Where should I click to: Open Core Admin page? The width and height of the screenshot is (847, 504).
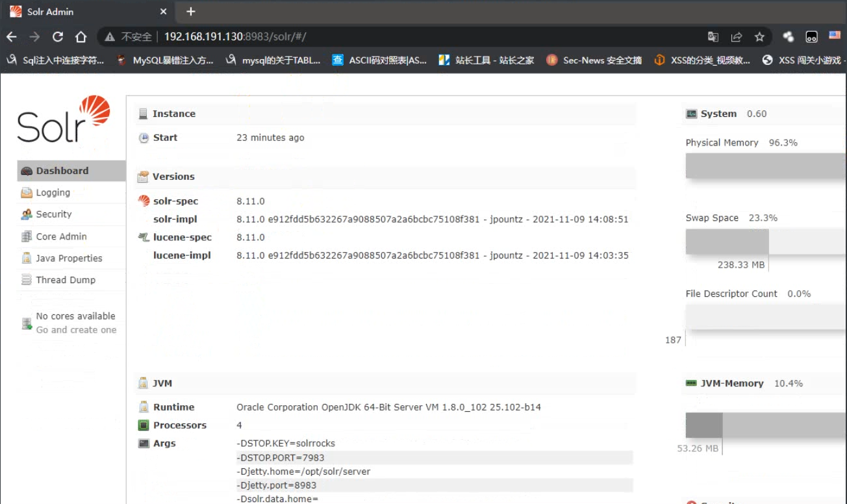pyautogui.click(x=61, y=236)
